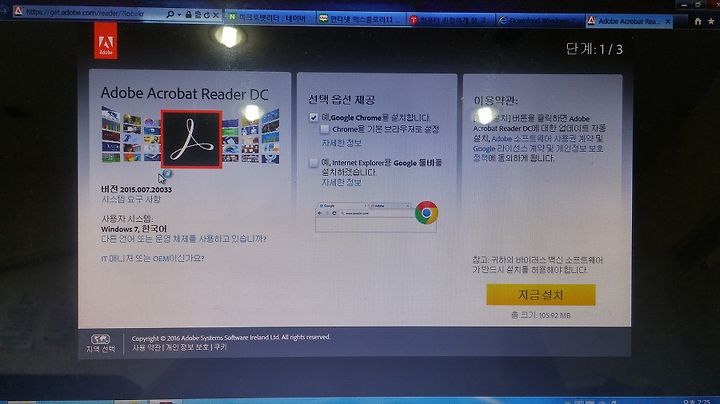The height and width of the screenshot is (404, 720).
Task: Click the browser home icon
Action: [x=698, y=21]
